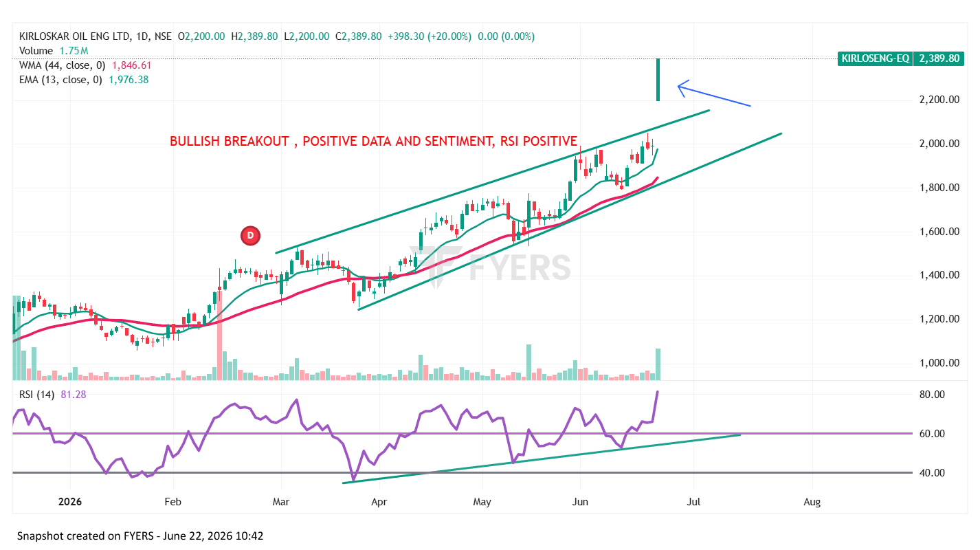
Task: Click the May label on time axis
Action: point(482,502)
